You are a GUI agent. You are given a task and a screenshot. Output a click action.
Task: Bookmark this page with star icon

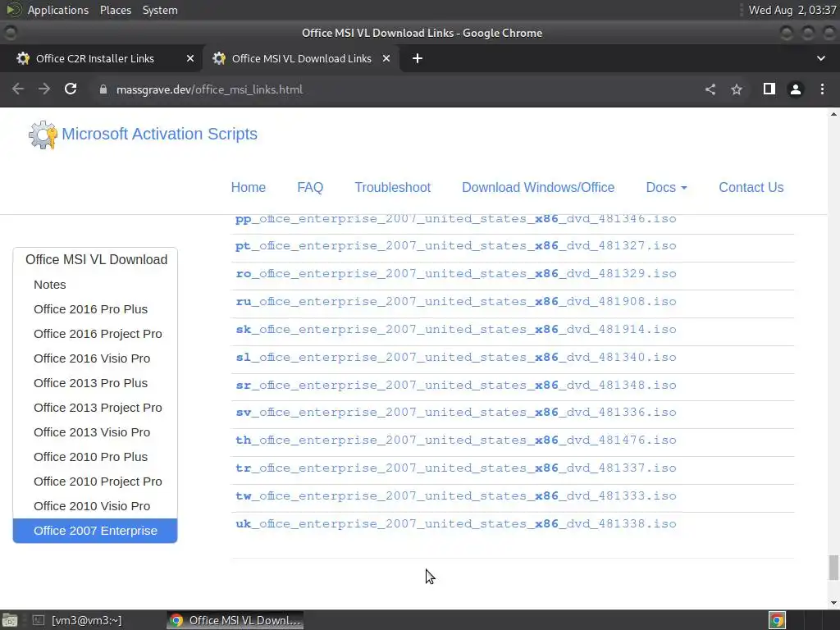[x=737, y=89]
